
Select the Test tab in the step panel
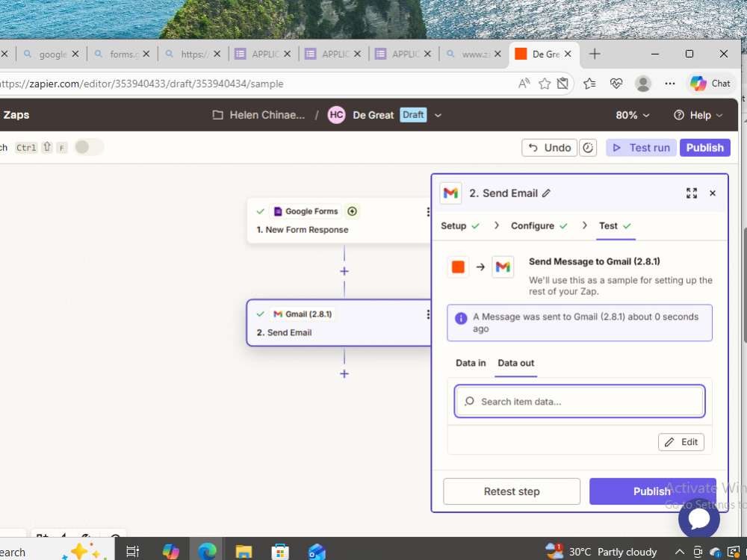pos(615,225)
